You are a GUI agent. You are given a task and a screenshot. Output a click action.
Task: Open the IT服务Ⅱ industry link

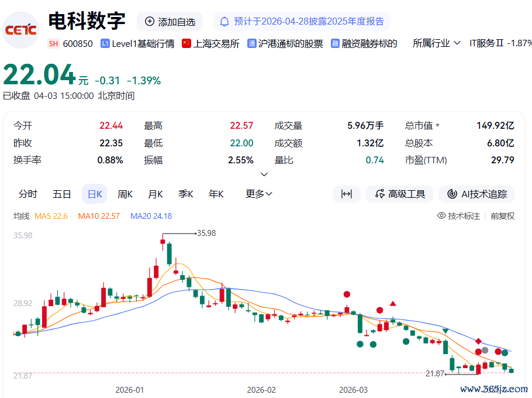486,43
